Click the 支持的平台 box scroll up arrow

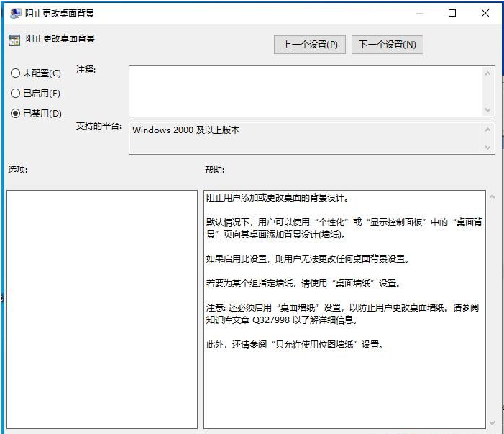[489, 130]
